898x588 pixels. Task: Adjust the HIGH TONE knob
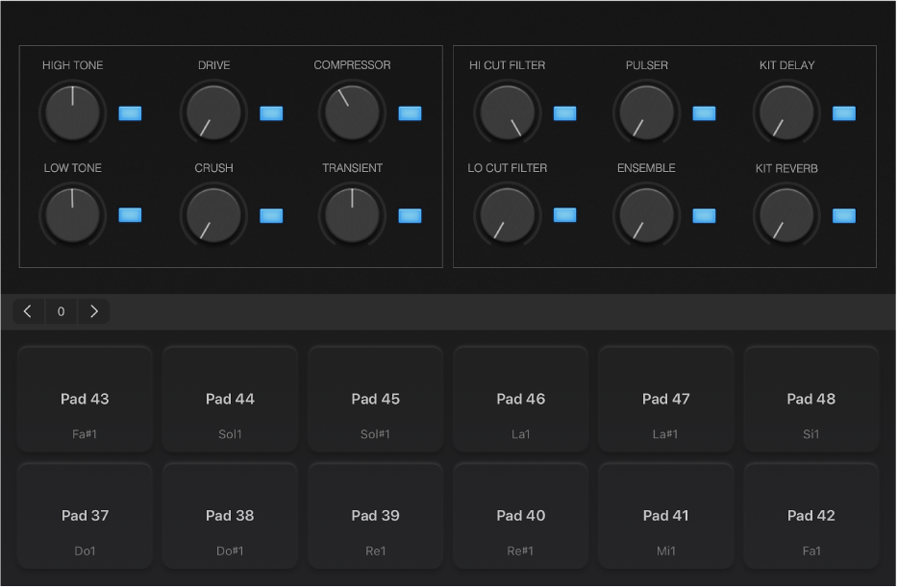pyautogui.click(x=72, y=112)
